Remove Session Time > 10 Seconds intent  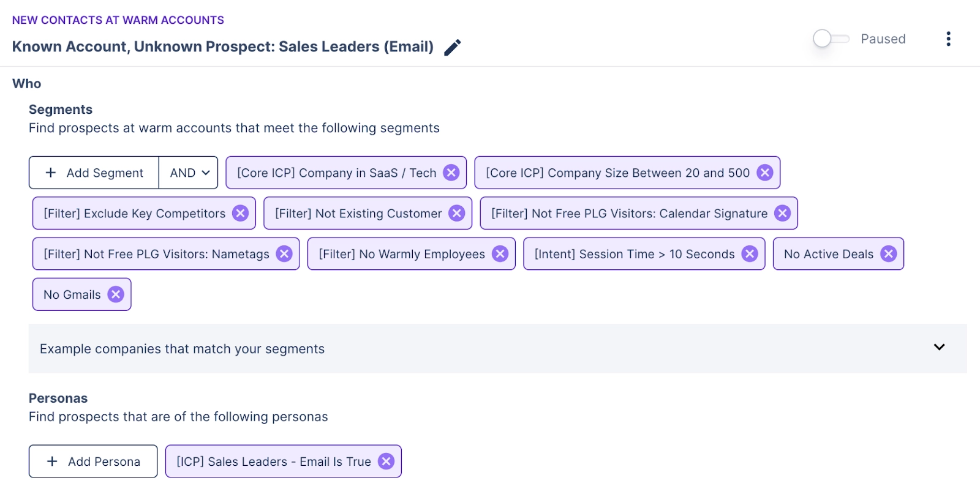click(x=750, y=253)
